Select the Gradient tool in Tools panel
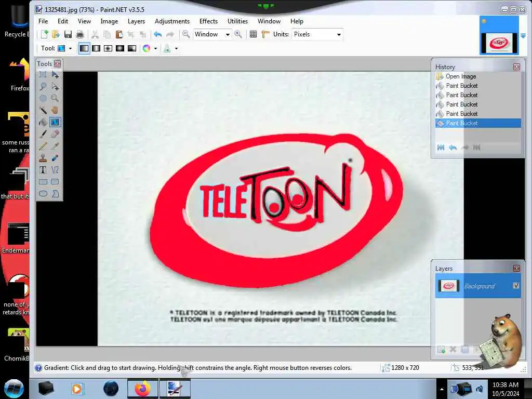The height and width of the screenshot is (399, 532). point(55,122)
